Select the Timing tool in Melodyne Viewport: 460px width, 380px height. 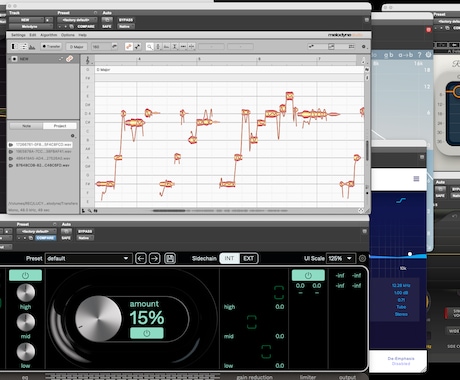[183, 47]
